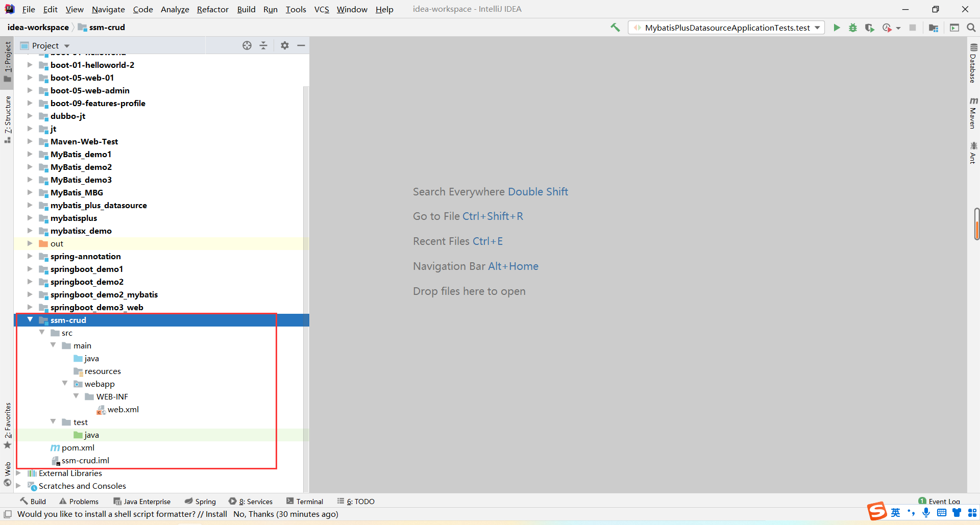Open the File menu
Image resolution: width=980 pixels, height=525 pixels.
29,9
